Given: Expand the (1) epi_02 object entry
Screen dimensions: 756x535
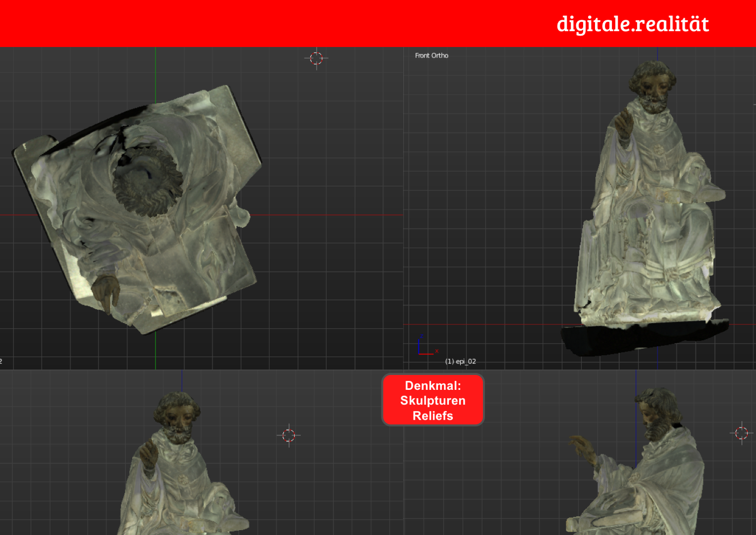Looking at the screenshot, I should (460, 361).
